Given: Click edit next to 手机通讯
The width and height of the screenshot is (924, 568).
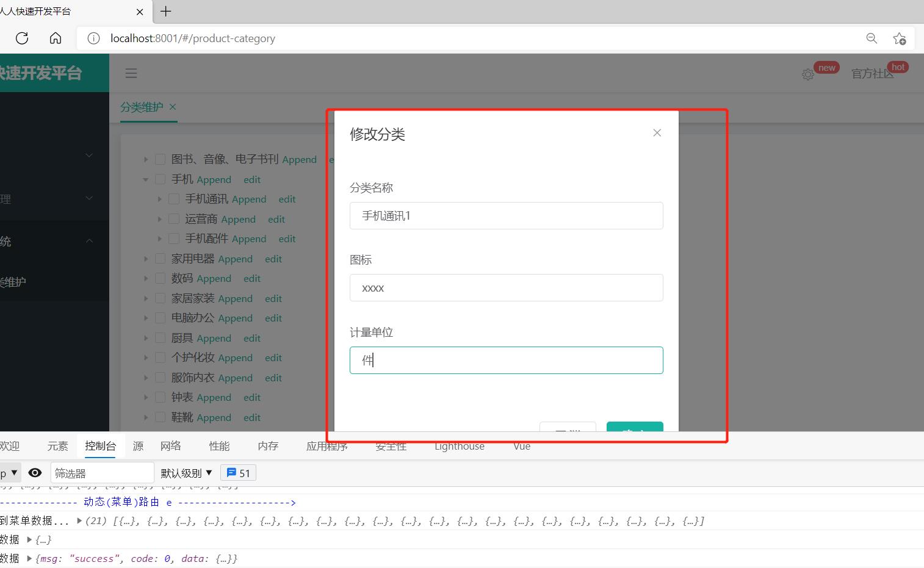Looking at the screenshot, I should [x=287, y=199].
